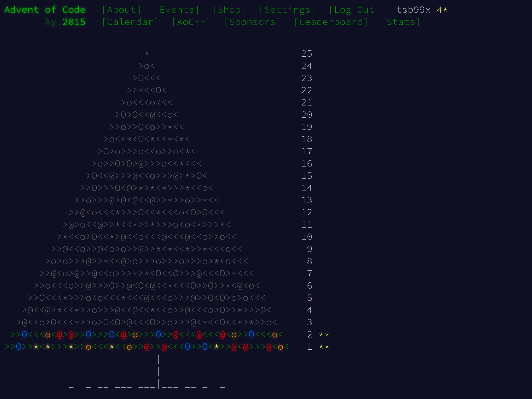Click the tsb99x username text

click(413, 10)
